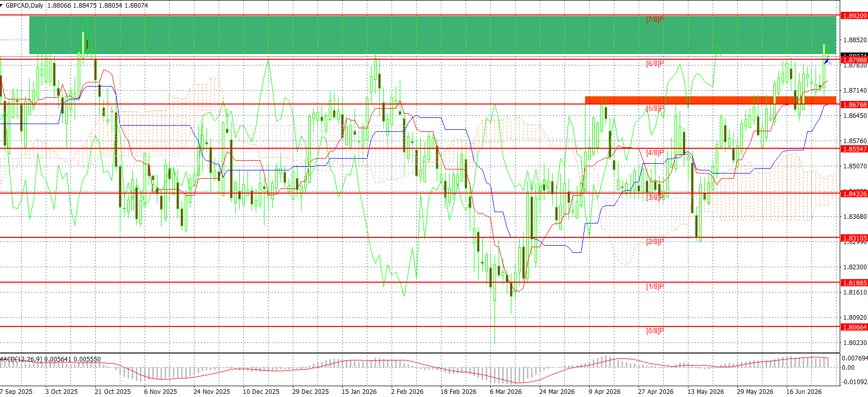Viewport: 868px width, 397px height.
Task: Click the 1.81885 red price tag
Action: pyautogui.click(x=854, y=283)
